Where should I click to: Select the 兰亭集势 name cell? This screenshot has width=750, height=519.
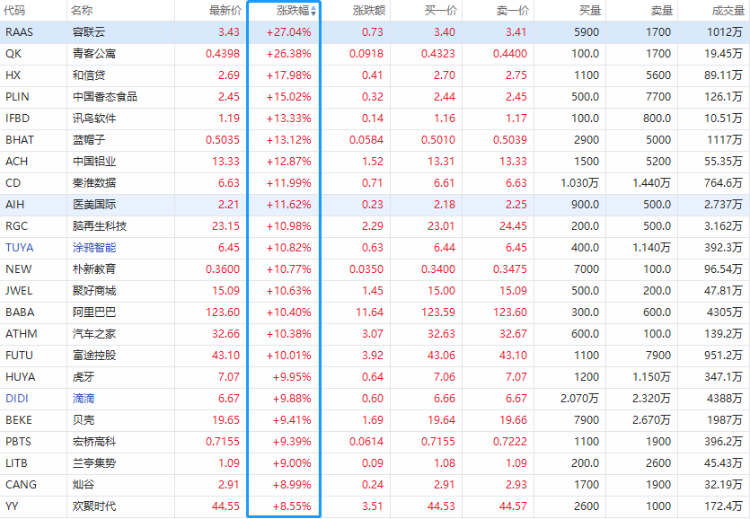(94, 463)
